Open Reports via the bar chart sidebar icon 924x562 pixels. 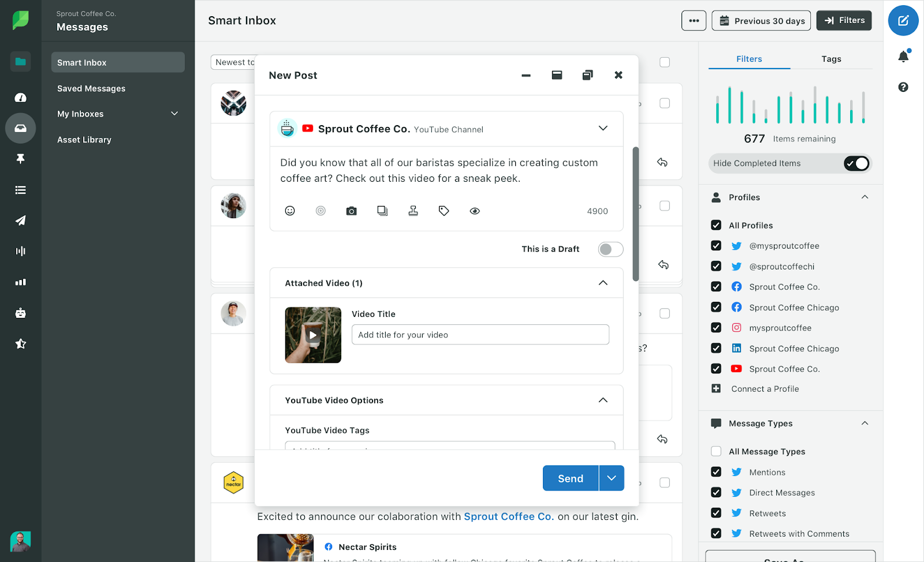21,282
